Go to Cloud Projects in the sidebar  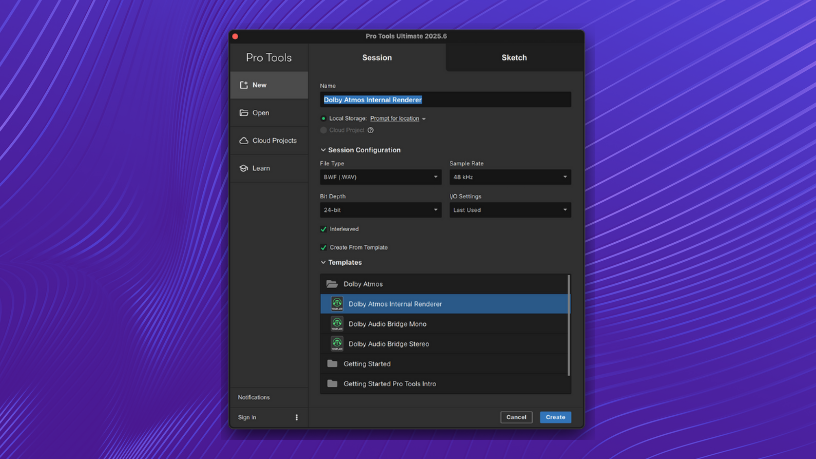tap(269, 141)
